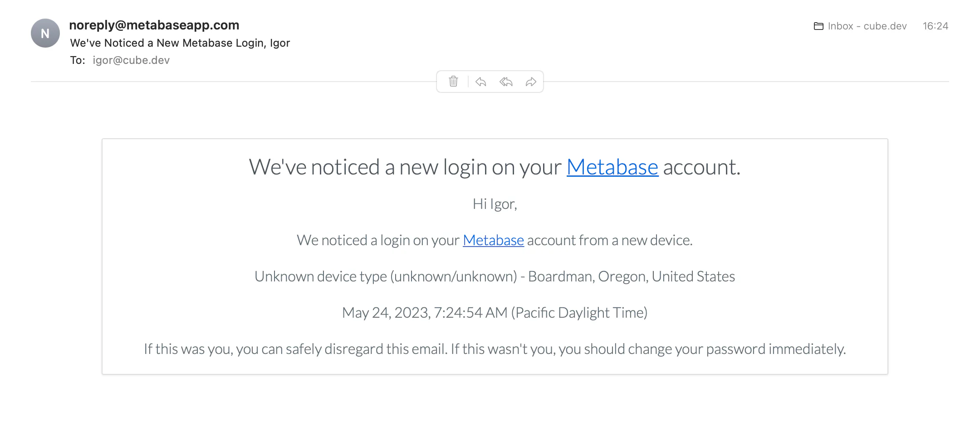Click the "Inbox - cube.dev" mailbox label
The height and width of the screenshot is (431, 980).
(867, 26)
